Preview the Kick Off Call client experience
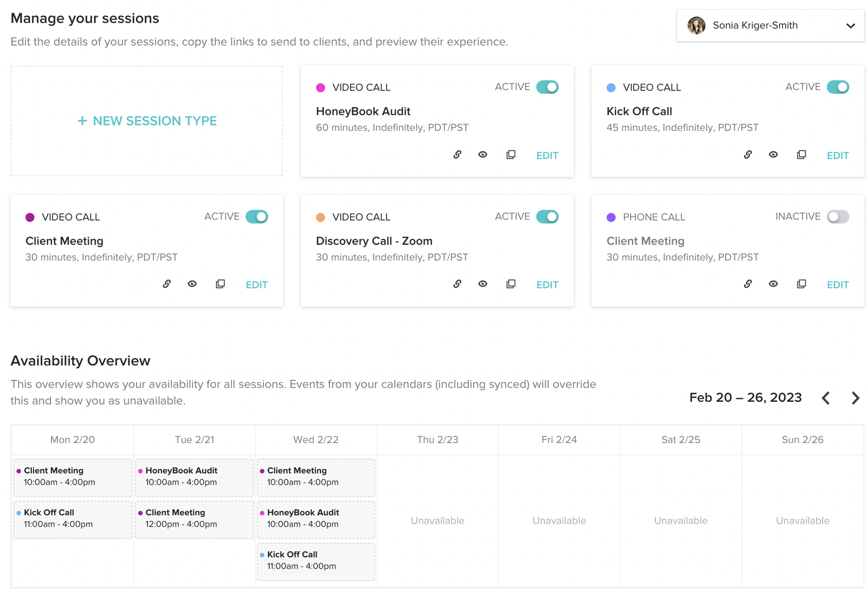The image size is (868, 593). [773, 155]
